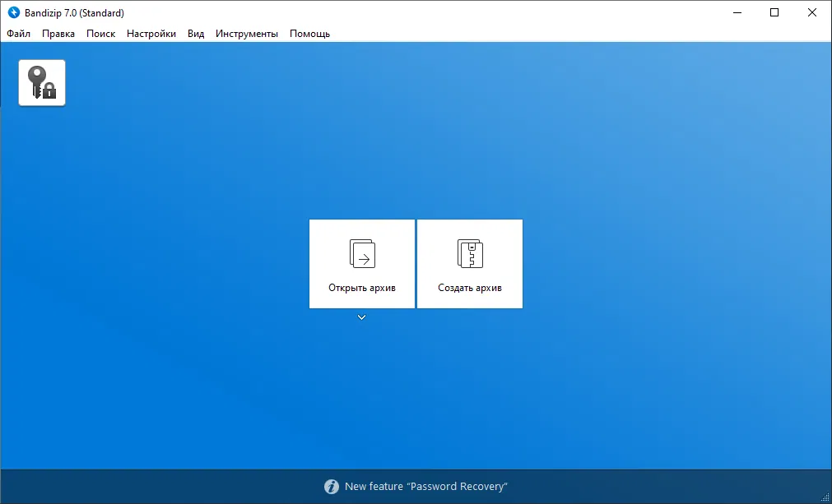
Task: Open the Инструменты menu
Action: (x=247, y=34)
